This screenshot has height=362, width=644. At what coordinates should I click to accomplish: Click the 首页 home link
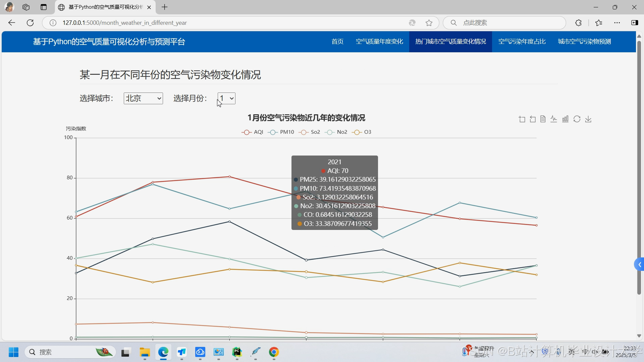pos(337,42)
